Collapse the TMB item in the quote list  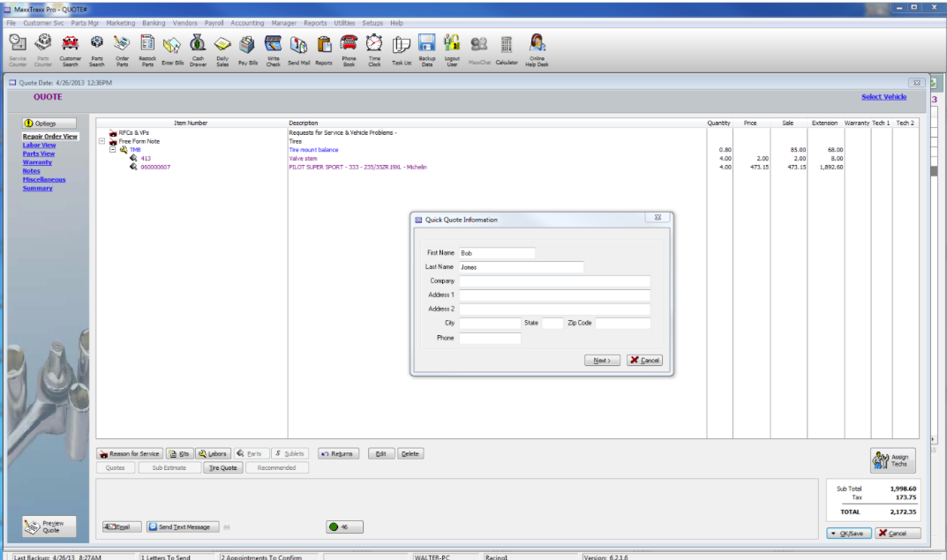113,149
